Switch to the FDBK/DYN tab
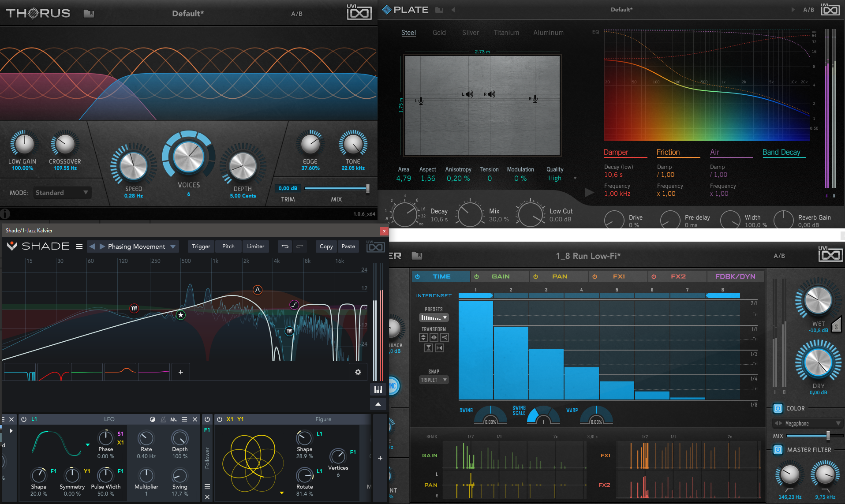The width and height of the screenshot is (845, 504). [735, 276]
